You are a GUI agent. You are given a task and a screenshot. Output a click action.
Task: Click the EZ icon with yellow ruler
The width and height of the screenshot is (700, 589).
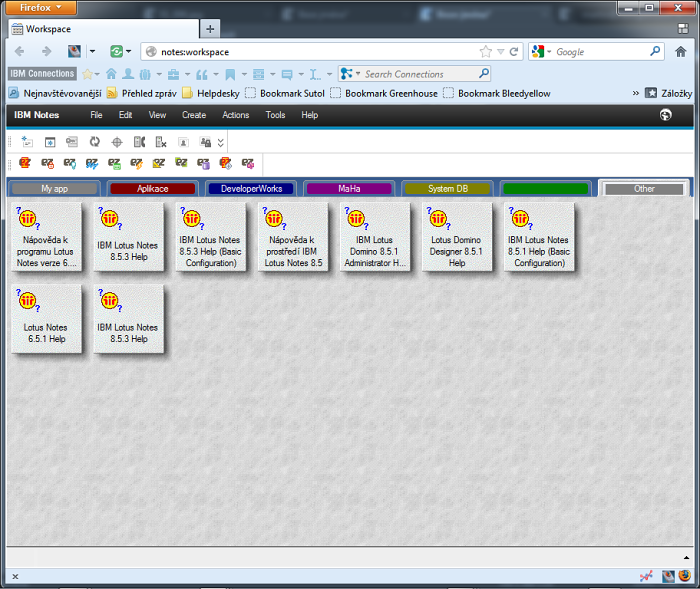coord(159,163)
